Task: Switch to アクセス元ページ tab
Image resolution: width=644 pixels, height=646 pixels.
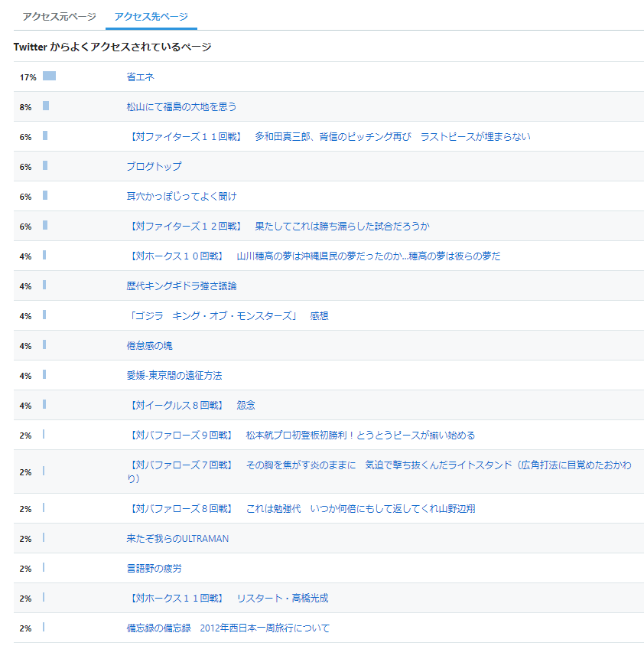Action: 60,17
